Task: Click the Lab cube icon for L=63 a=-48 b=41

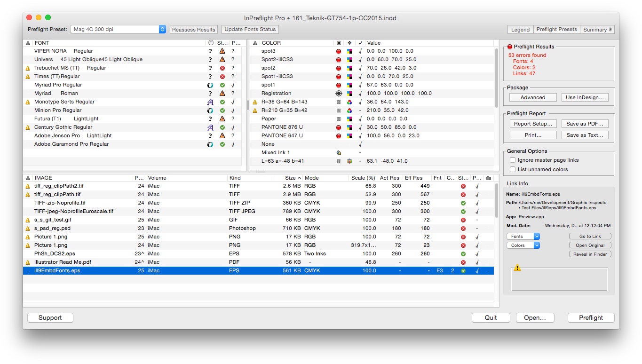Action: pyautogui.click(x=349, y=161)
